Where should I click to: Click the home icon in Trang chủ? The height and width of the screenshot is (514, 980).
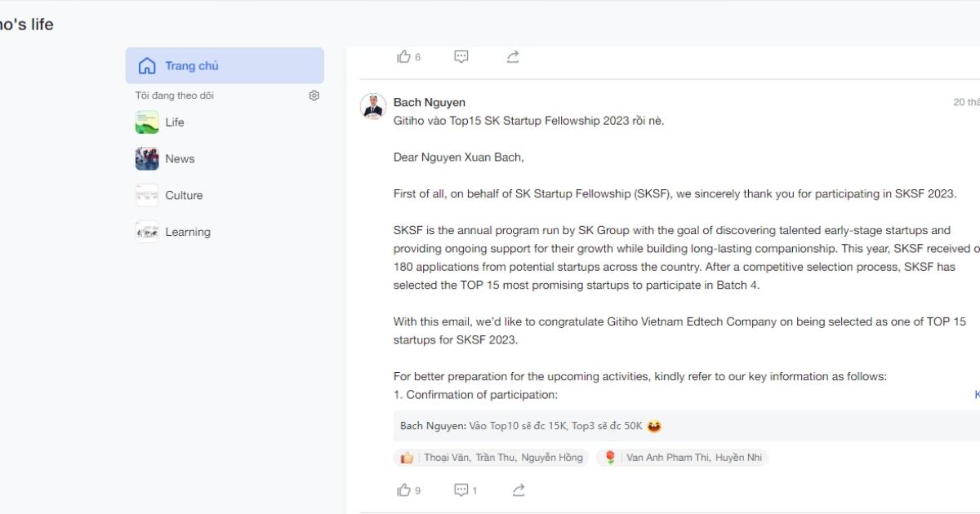147,66
